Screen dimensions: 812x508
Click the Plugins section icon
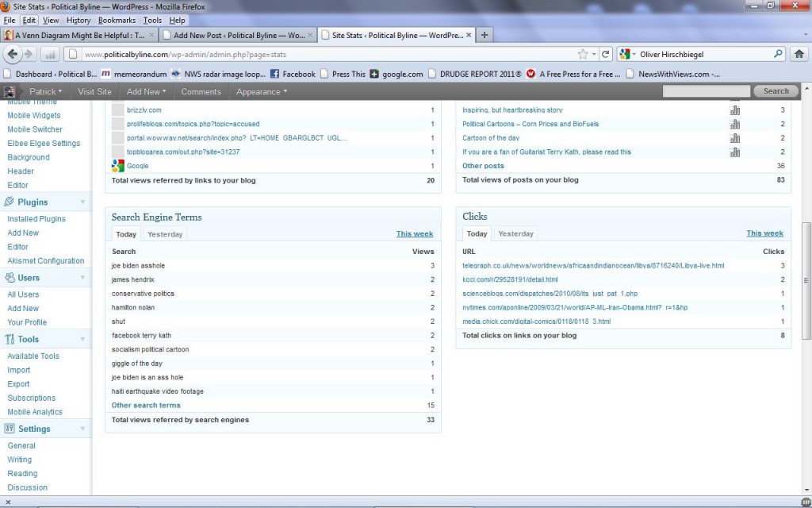pyautogui.click(x=9, y=202)
